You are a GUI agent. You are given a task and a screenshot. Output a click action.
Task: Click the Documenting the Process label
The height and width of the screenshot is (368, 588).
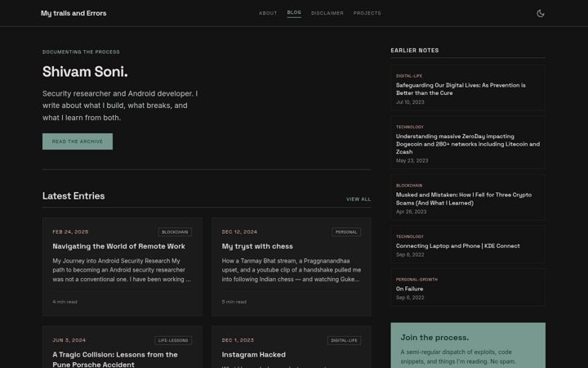click(x=81, y=52)
